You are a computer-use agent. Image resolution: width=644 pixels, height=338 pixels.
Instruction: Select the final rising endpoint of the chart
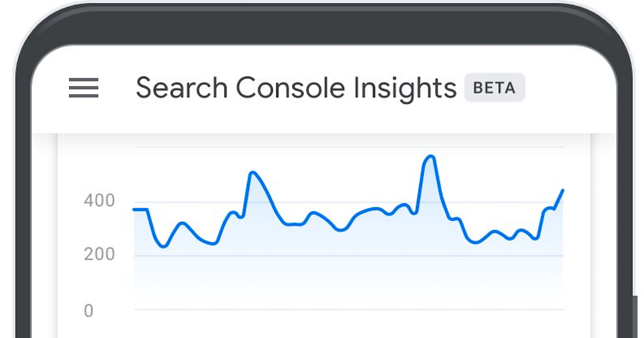coord(563,190)
